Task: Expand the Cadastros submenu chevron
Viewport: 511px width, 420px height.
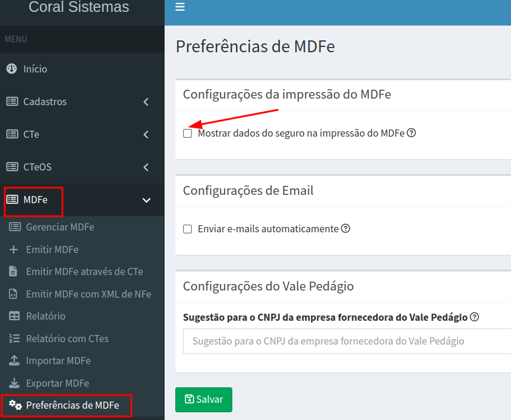Action: pyautogui.click(x=146, y=102)
